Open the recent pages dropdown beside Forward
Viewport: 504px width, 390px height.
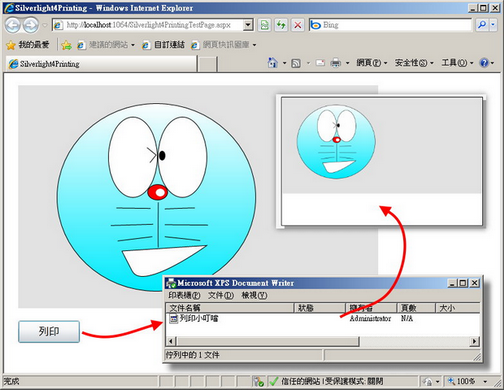[x=45, y=25]
